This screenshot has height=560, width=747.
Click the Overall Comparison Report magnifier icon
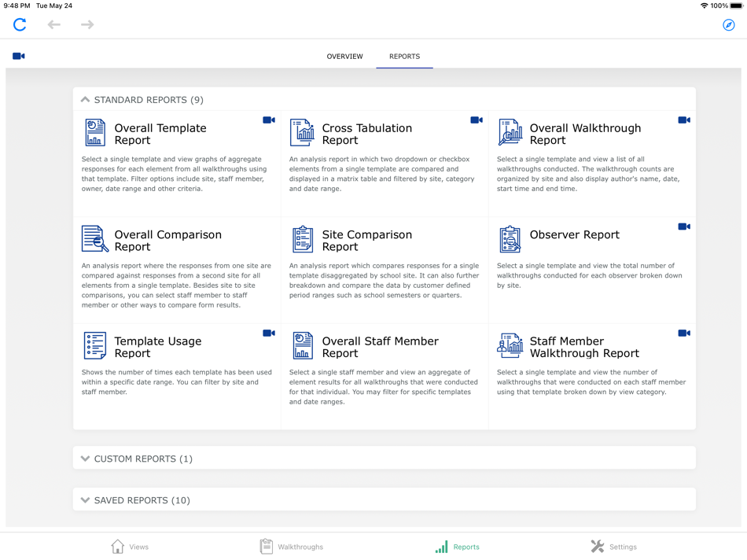pos(95,239)
